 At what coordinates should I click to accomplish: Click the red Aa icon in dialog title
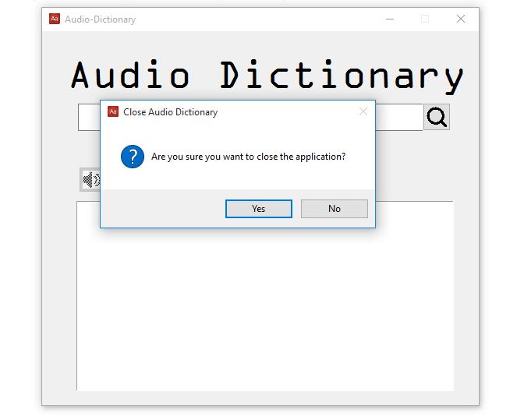tap(112, 111)
